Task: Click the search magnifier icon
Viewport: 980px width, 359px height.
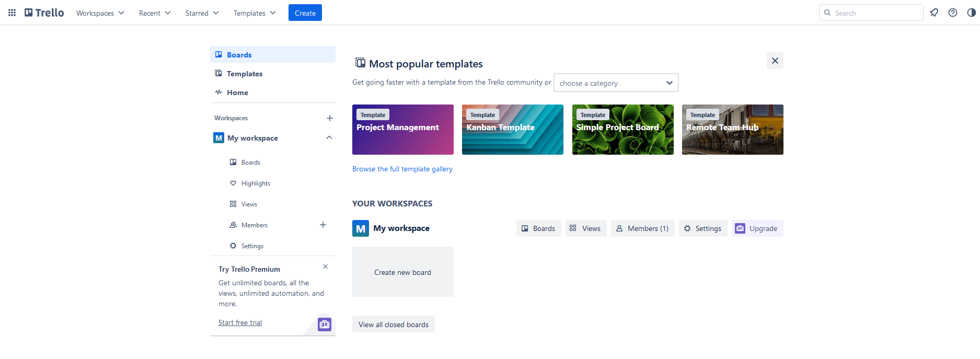Action: pos(827,13)
